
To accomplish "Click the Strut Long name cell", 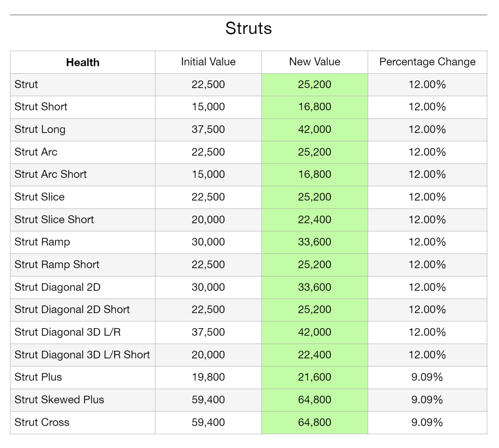I will pyautogui.click(x=40, y=129).
